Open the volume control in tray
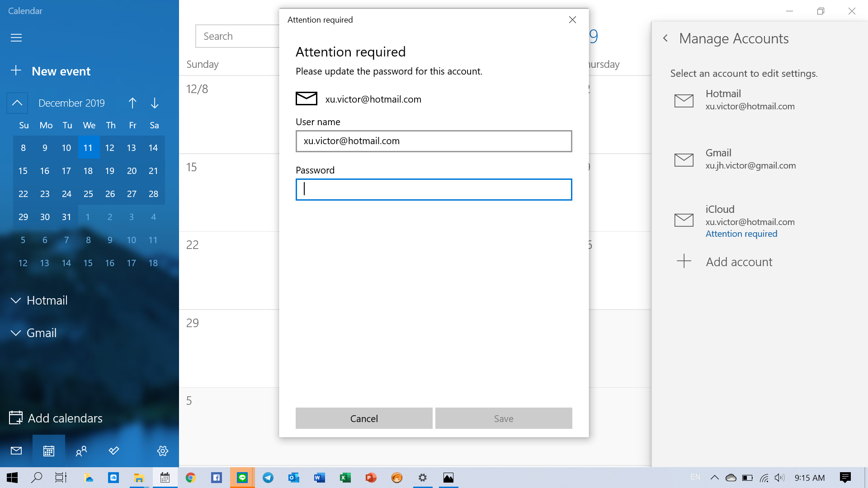This screenshot has width=868, height=488. click(x=779, y=478)
